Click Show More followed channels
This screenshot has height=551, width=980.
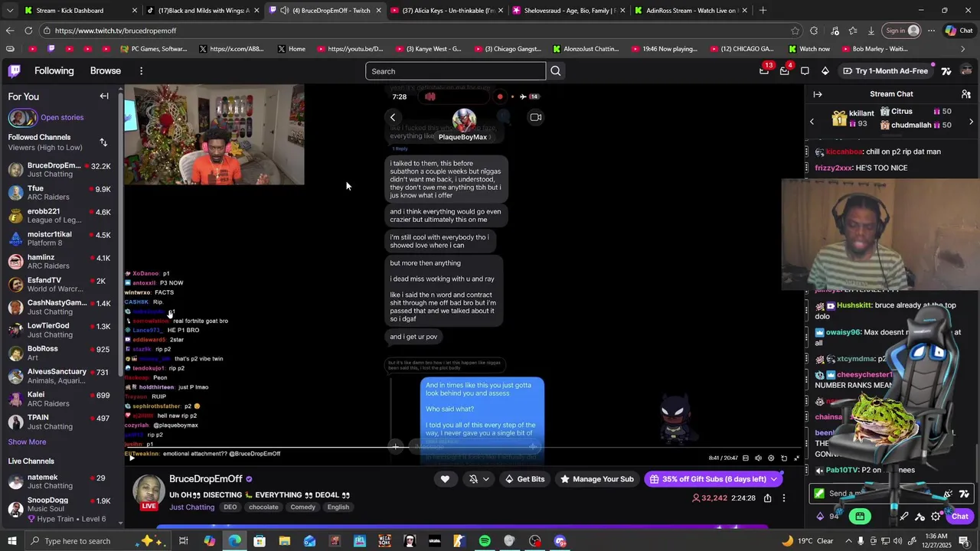click(x=27, y=442)
